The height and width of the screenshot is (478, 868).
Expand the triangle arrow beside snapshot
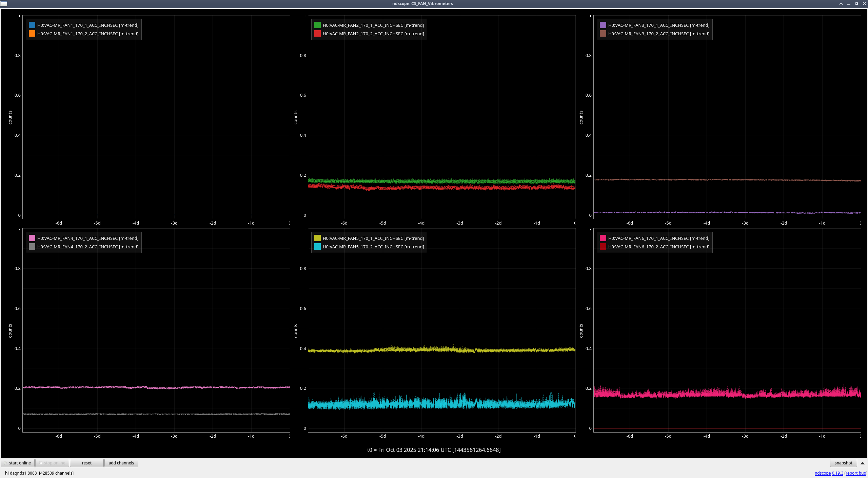pyautogui.click(x=863, y=463)
